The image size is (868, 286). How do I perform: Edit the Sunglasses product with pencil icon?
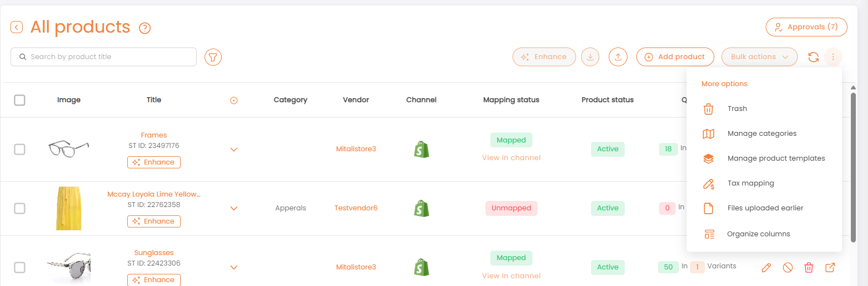(x=766, y=268)
